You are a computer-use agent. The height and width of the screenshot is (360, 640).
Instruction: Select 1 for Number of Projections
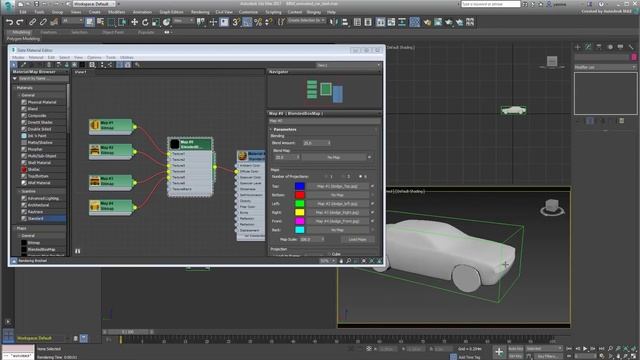(326, 177)
